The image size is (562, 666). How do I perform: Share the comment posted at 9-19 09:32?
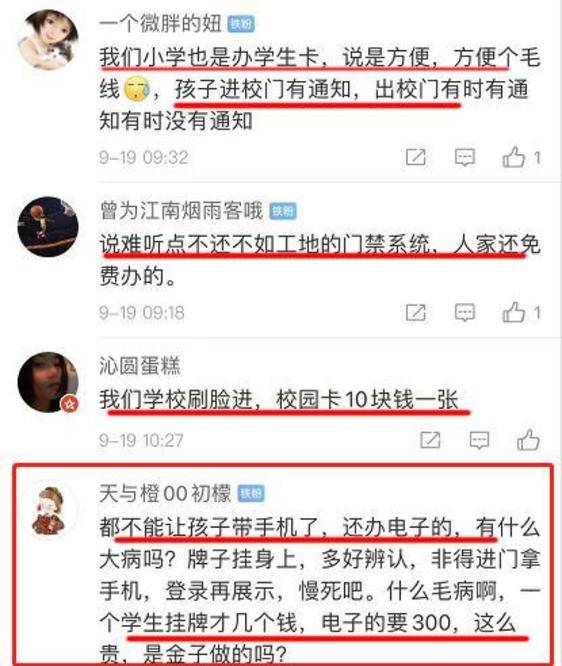(415, 157)
